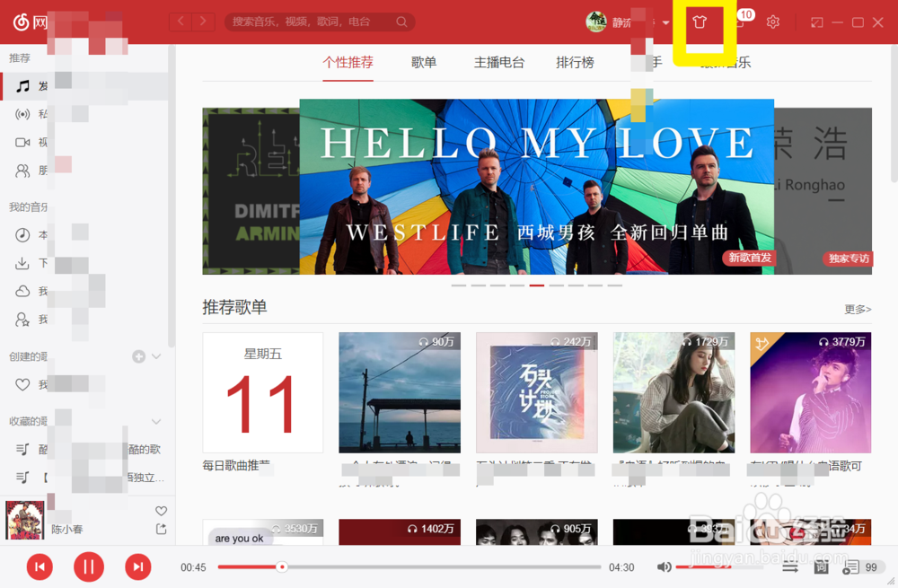898x588 pixels.
Task: Change play mode with list-loop icon
Action: tap(790, 566)
